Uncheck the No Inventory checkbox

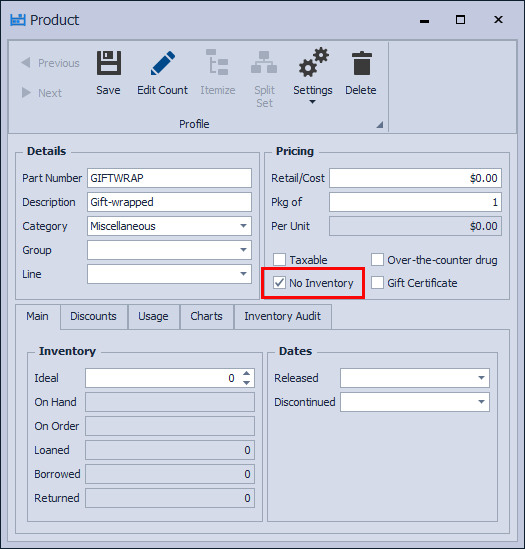point(279,283)
